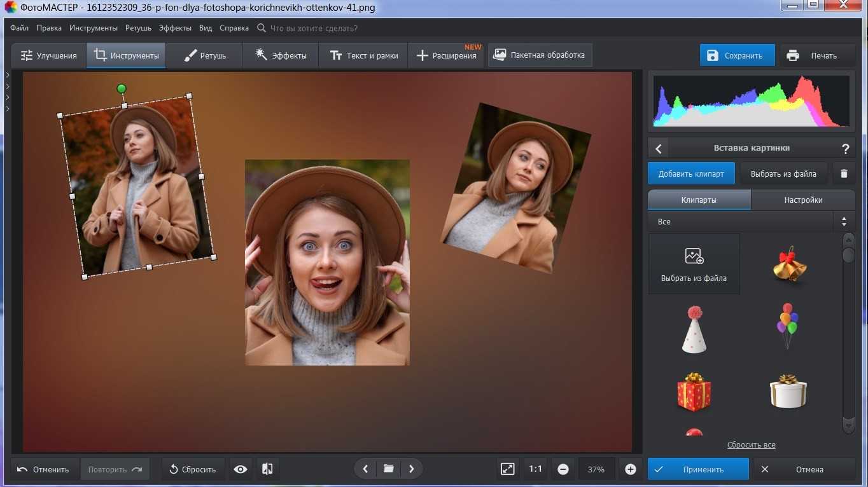Image resolution: width=868 pixels, height=487 pixels.
Task: Zoom in with the plus icon
Action: pos(630,469)
